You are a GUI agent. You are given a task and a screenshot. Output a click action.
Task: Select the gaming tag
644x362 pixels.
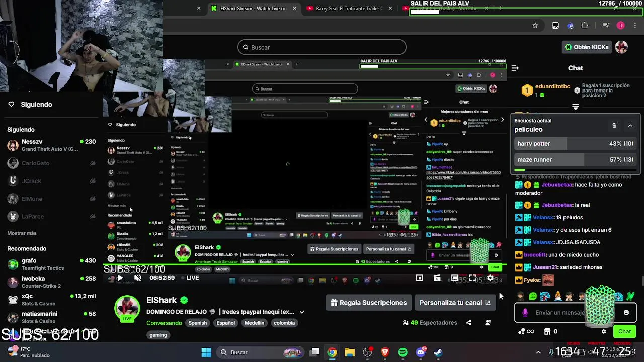click(158, 335)
